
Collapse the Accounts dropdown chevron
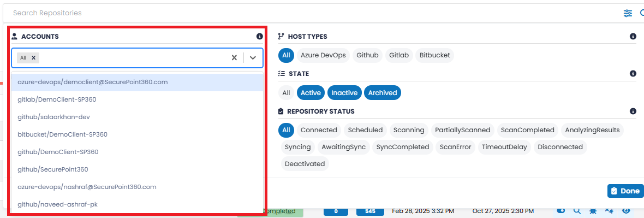(x=253, y=57)
